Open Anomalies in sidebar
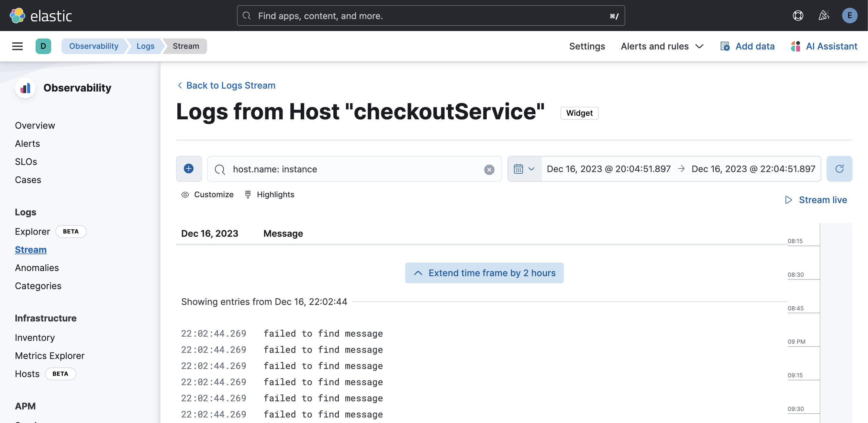868x423 pixels. [37, 268]
